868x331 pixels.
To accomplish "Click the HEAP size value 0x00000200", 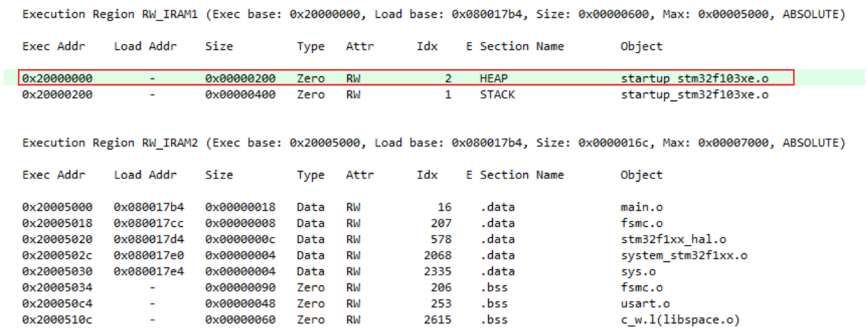I will tap(240, 78).
